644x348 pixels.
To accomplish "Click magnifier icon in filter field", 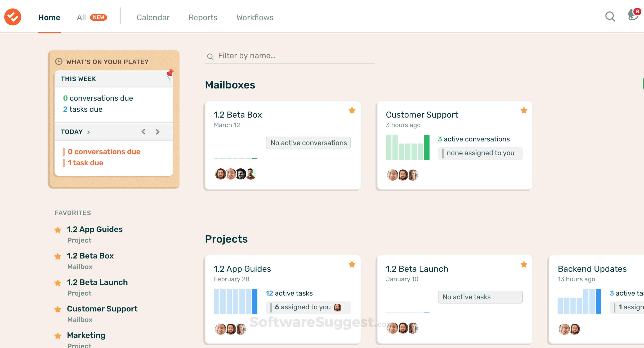I will pos(210,56).
